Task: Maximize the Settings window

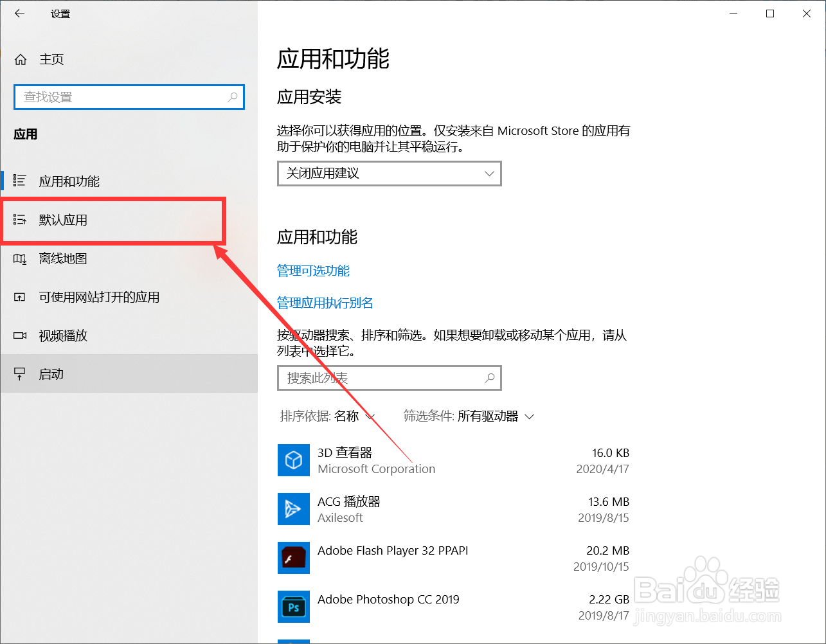Action: click(770, 13)
